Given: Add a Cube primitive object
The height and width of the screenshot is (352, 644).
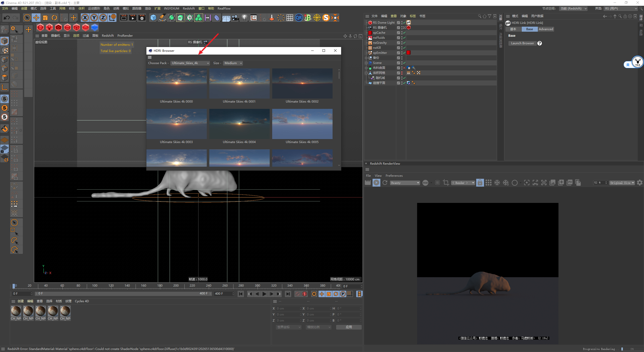Looking at the screenshot, I should [x=153, y=18].
